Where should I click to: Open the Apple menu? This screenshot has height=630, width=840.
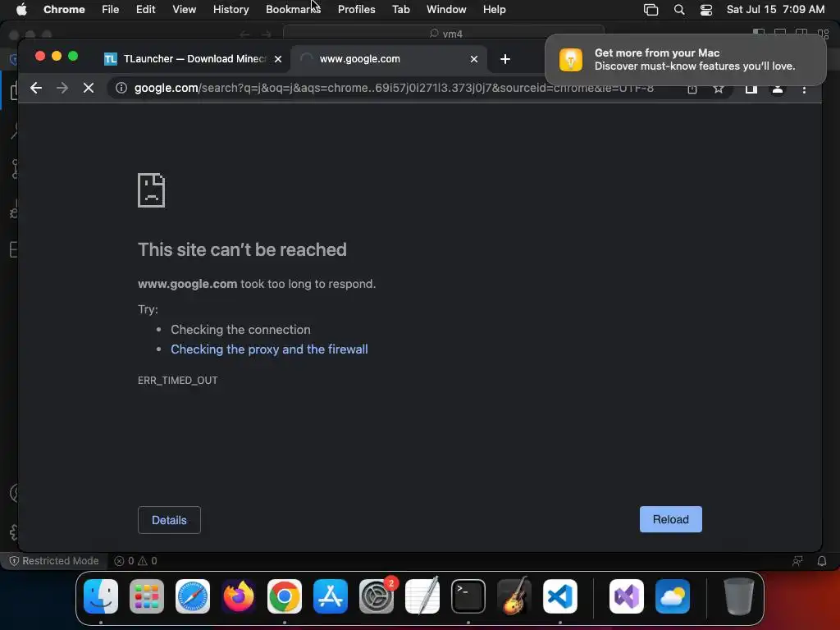click(21, 10)
